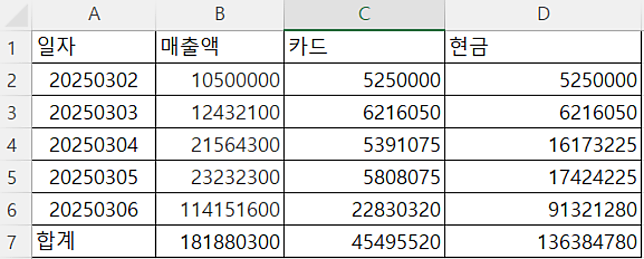Click cash cell 91321280

click(x=544, y=208)
